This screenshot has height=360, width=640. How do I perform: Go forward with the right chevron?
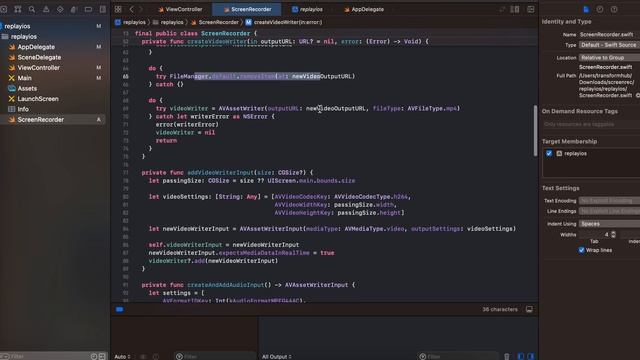[141, 9]
